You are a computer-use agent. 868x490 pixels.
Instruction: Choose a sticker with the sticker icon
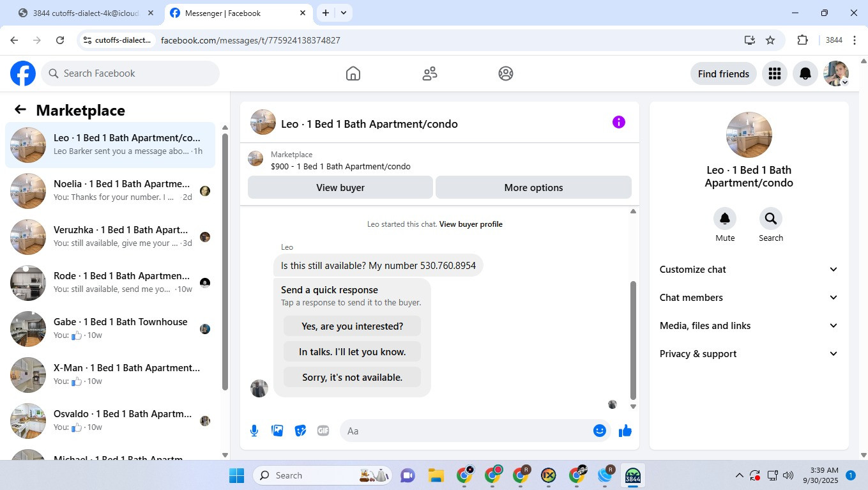[x=300, y=431]
